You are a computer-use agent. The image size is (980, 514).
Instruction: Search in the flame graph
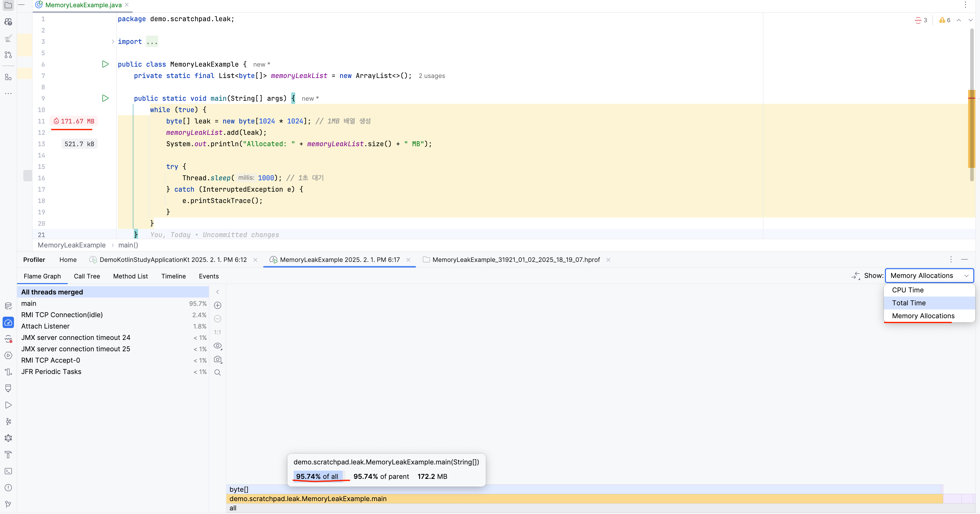coord(218,372)
